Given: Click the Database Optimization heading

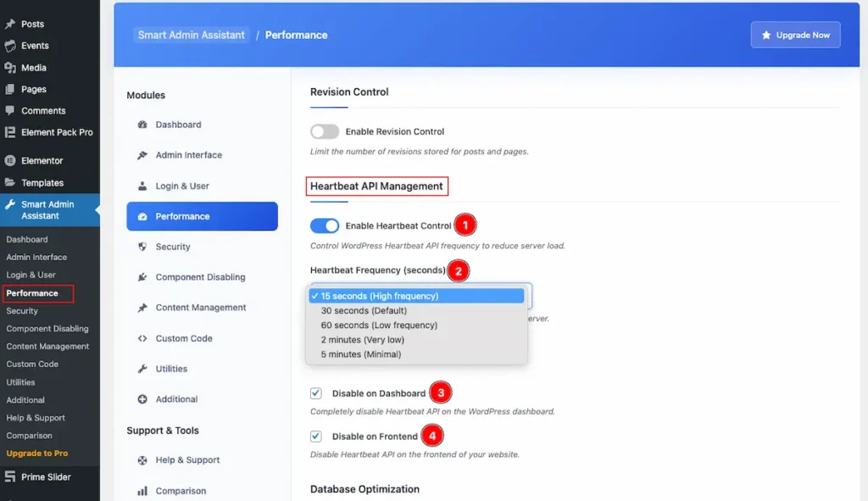Looking at the screenshot, I should point(364,489).
